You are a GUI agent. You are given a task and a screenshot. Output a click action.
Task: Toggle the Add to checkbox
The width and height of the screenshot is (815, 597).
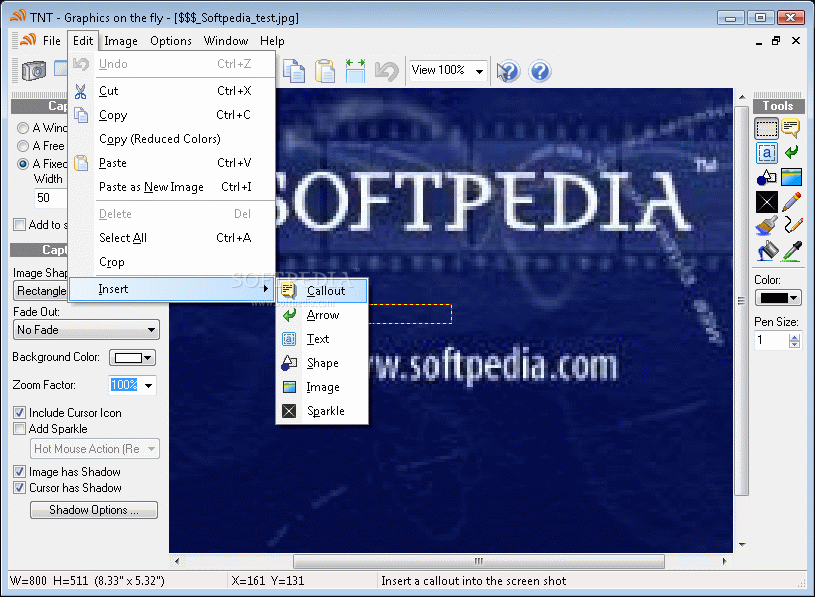click(x=19, y=224)
